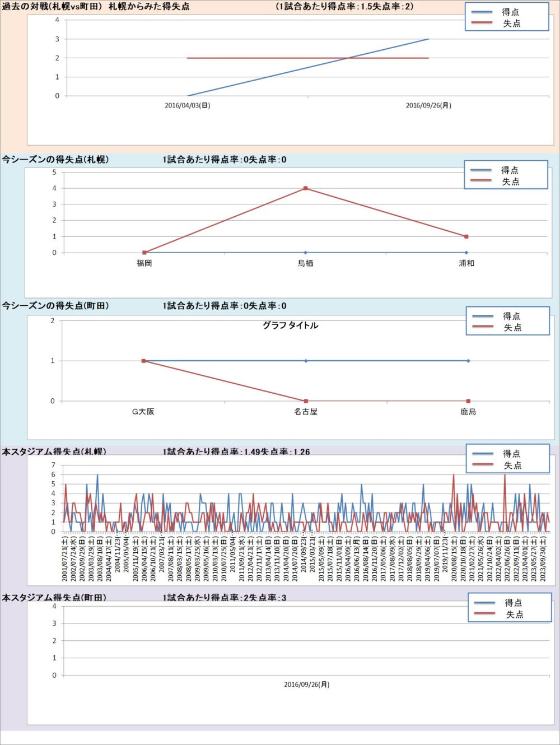Click '1試合あたり得点率:0失点率:0' beside the 町田 season heading

click(x=225, y=306)
